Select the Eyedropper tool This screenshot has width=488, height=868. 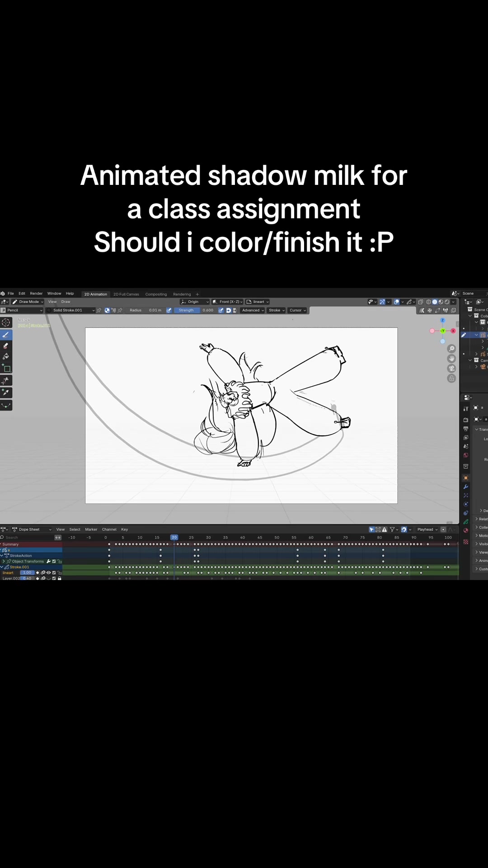tap(6, 392)
